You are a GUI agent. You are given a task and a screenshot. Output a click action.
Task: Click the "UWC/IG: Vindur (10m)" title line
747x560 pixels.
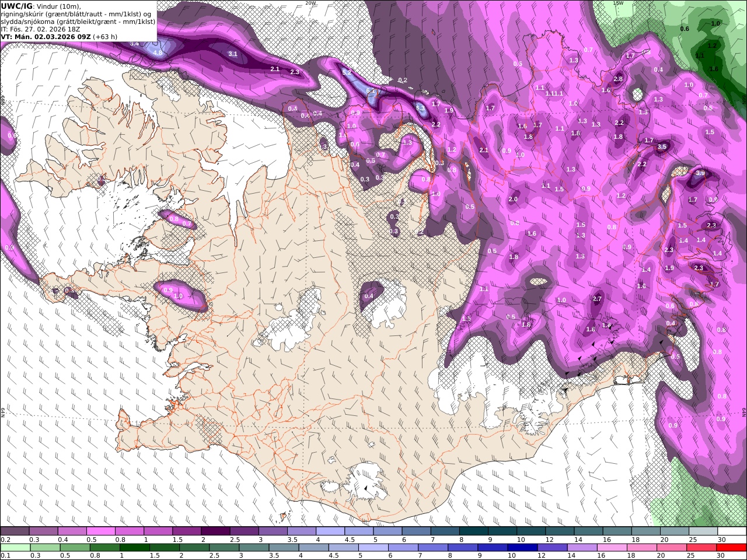coord(41,6)
